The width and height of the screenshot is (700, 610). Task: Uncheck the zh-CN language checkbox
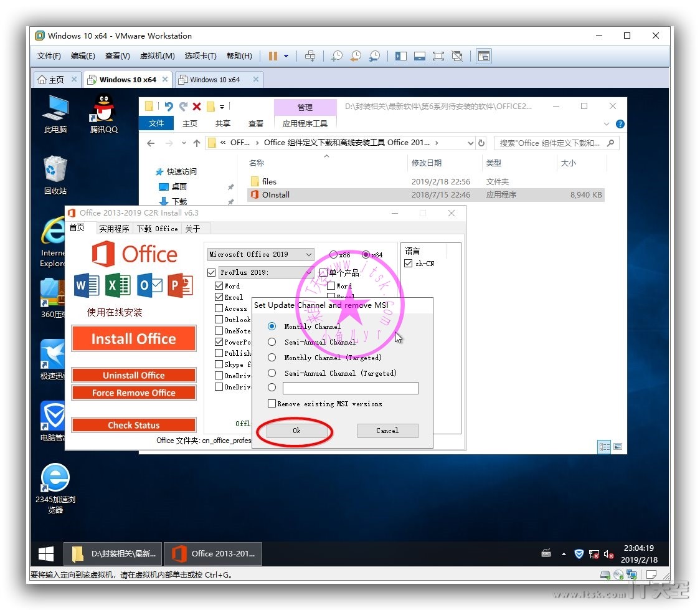coord(408,264)
